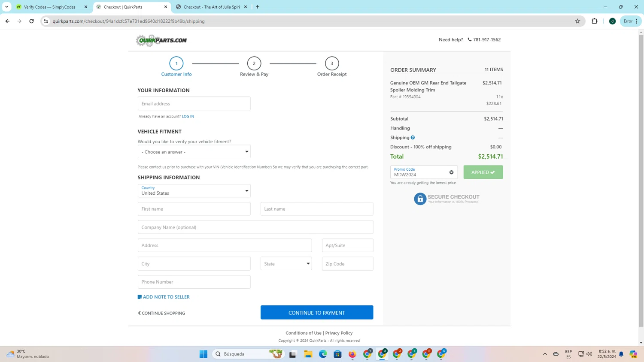Open the Country dropdown
644x362 pixels.
pyautogui.click(x=194, y=191)
